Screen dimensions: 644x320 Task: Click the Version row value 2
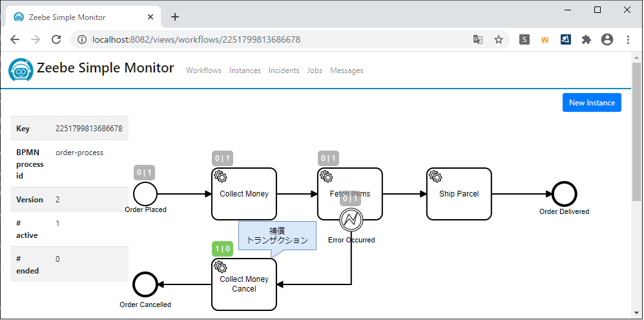click(58, 200)
